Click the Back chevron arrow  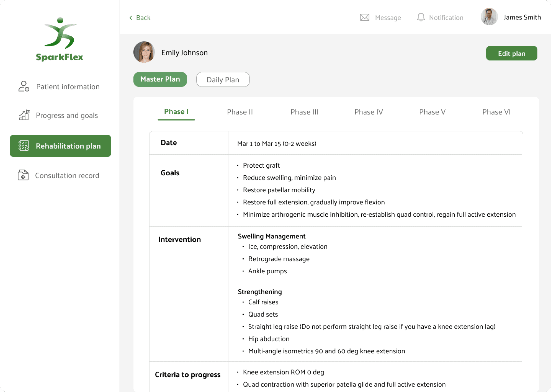tap(131, 18)
